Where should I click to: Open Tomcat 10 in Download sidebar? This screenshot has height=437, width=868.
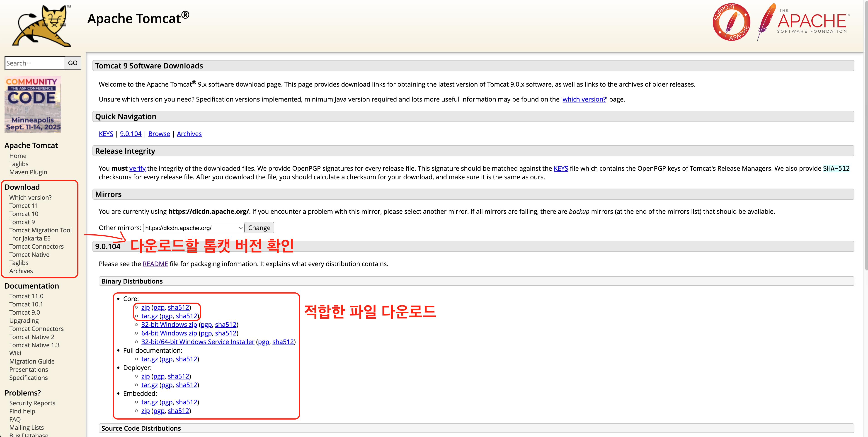[24, 214]
